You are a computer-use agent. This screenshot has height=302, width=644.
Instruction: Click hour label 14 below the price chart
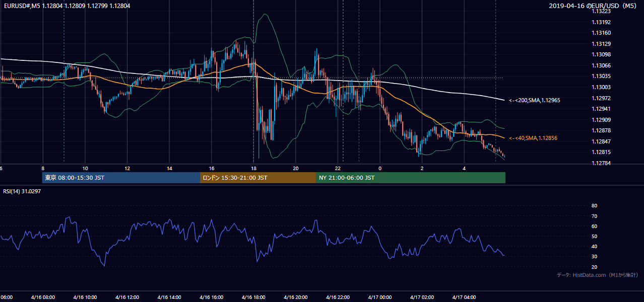pyautogui.click(x=169, y=168)
